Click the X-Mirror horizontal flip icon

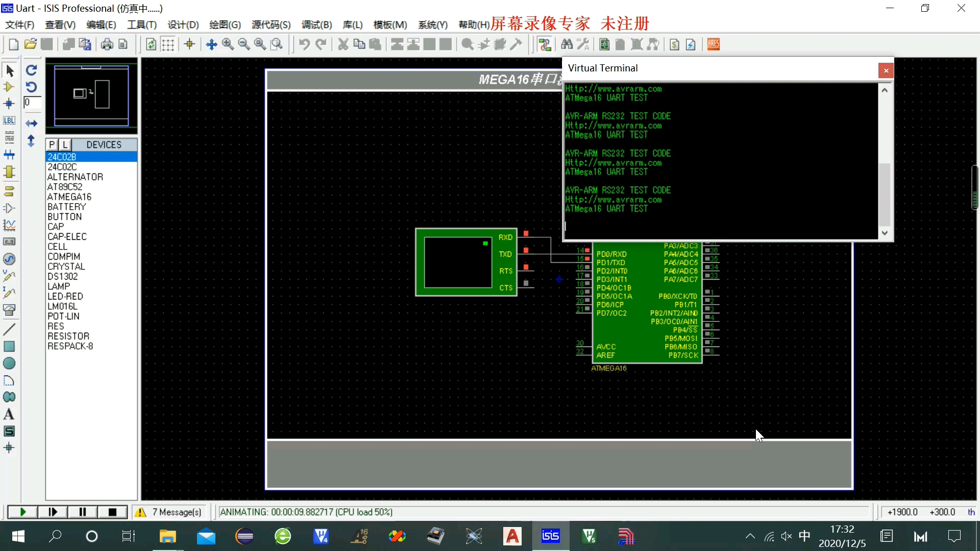(31, 123)
